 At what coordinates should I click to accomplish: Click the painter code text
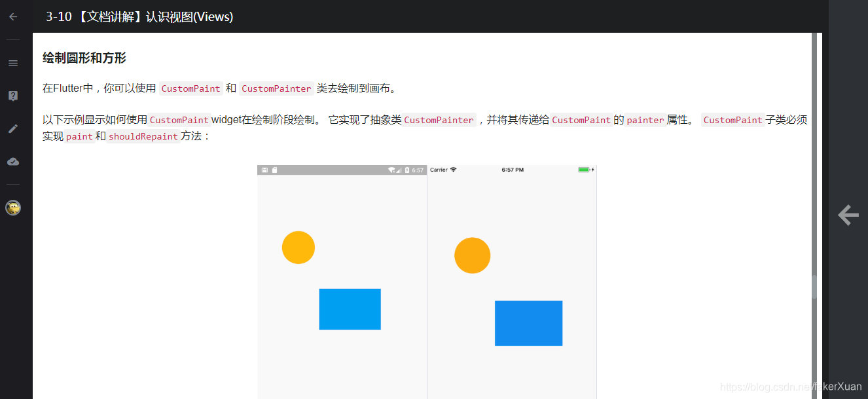pyautogui.click(x=645, y=120)
